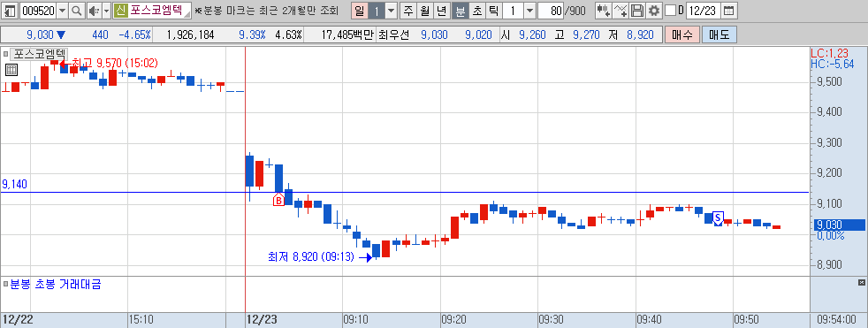Select 초 second chart period

pyautogui.click(x=476, y=10)
